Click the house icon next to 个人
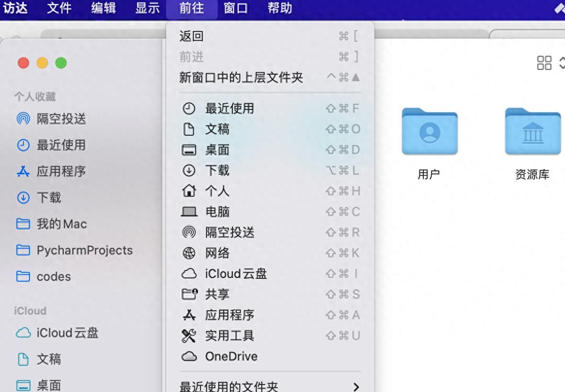The width and height of the screenshot is (565, 392). [x=190, y=191]
